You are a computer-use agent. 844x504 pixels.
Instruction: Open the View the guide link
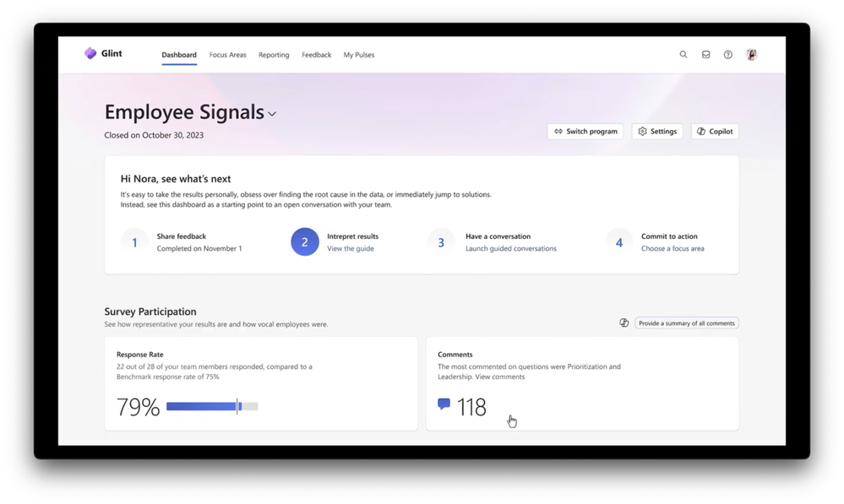(351, 248)
